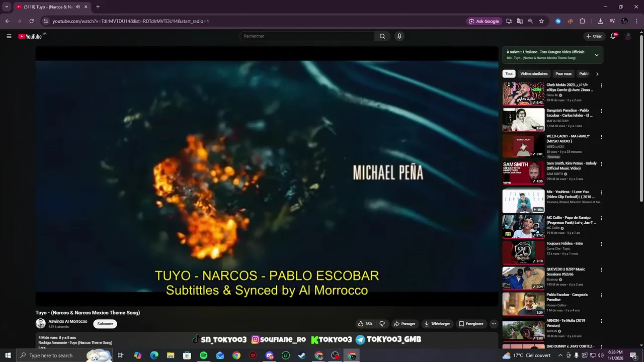Open the Windows Start menu
The height and width of the screenshot is (362, 644).
pyautogui.click(x=8, y=355)
